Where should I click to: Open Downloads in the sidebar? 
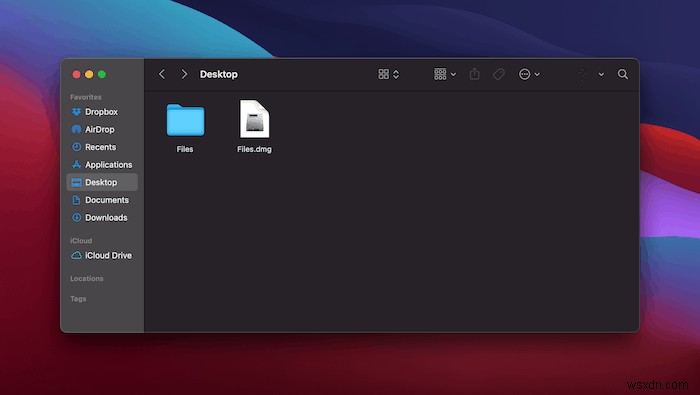[x=102, y=217]
